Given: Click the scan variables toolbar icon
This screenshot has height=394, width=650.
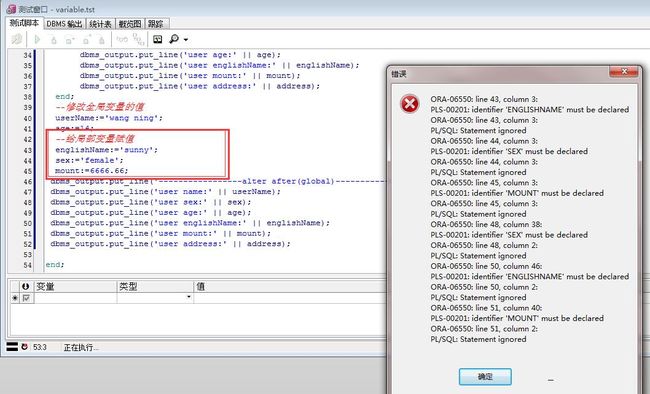Looking at the screenshot, I should pyautogui.click(x=138, y=39).
